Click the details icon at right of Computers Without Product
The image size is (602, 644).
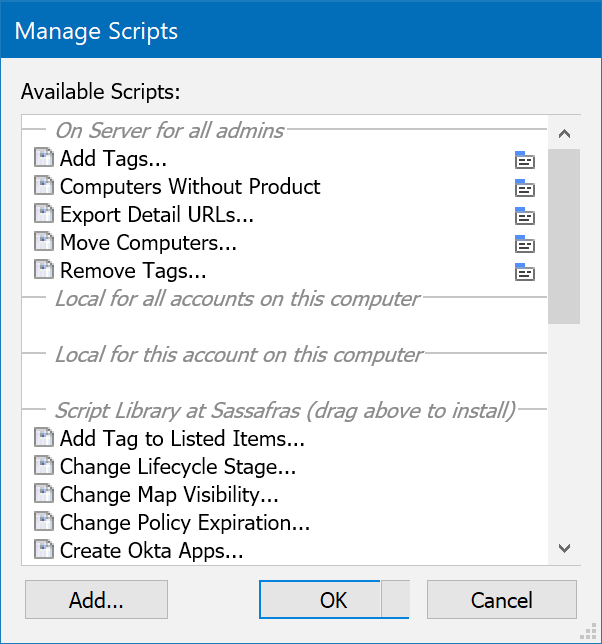click(x=525, y=188)
